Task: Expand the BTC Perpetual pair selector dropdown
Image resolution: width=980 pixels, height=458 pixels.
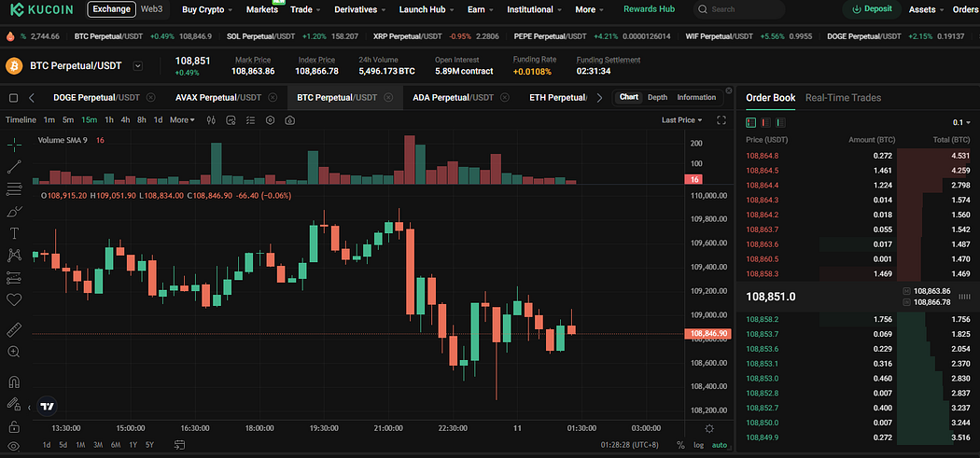Action: pyautogui.click(x=138, y=65)
